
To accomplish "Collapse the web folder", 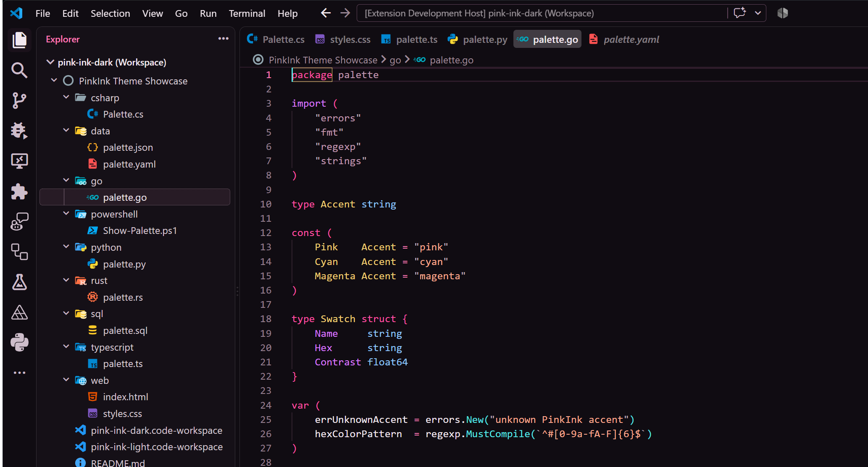I will click(66, 380).
